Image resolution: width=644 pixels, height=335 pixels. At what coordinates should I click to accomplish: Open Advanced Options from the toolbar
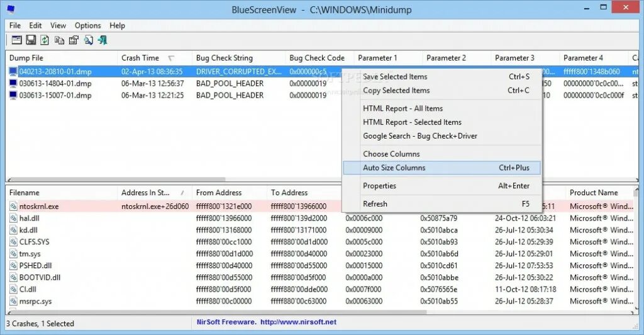tap(17, 40)
